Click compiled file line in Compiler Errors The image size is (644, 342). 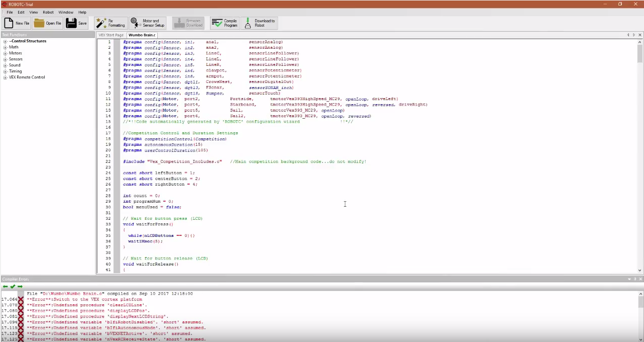(x=110, y=293)
